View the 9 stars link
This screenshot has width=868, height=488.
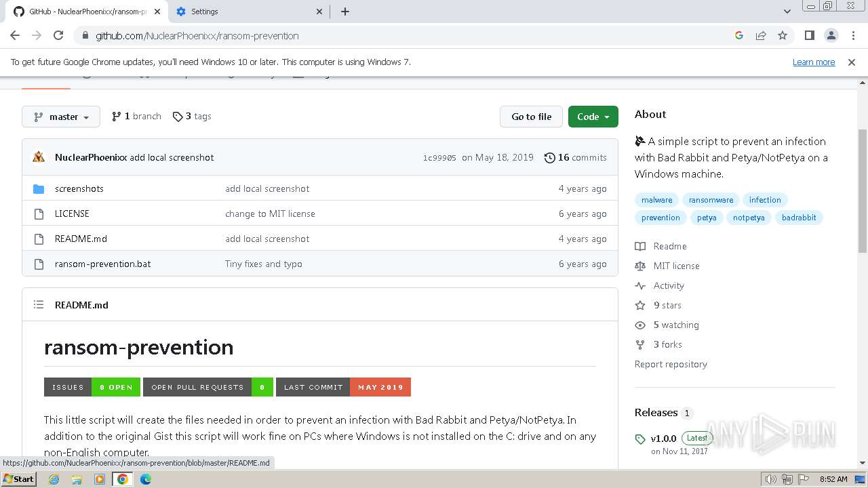click(658, 305)
